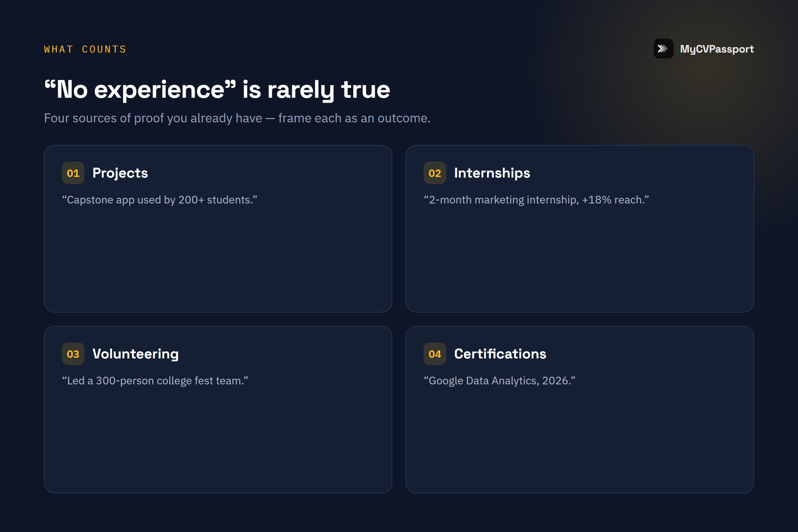Click the 03 number badge

[73, 354]
